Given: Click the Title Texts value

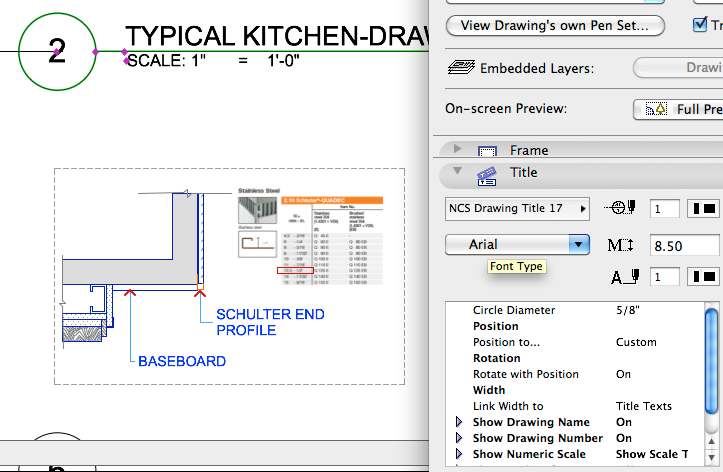Looking at the screenshot, I should (644, 406).
